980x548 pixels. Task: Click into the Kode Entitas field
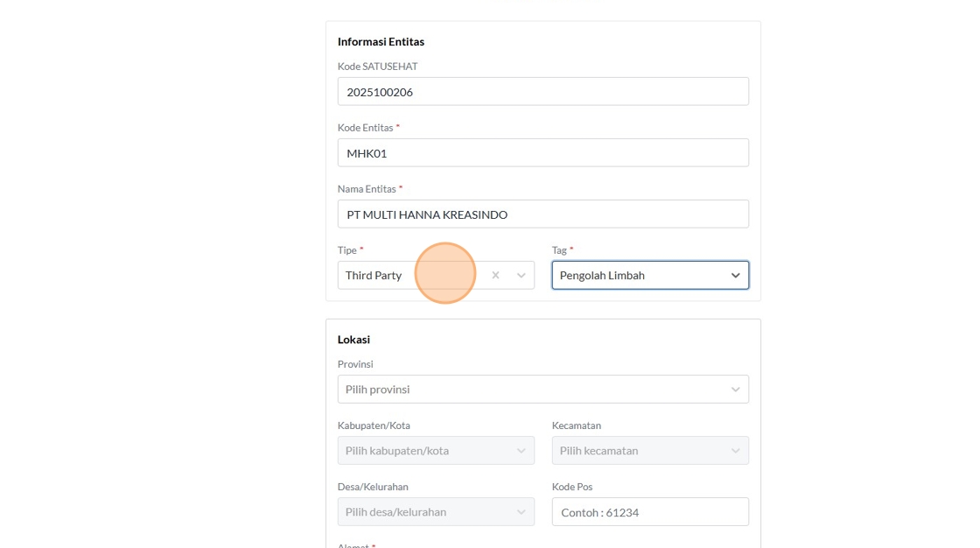tap(542, 153)
